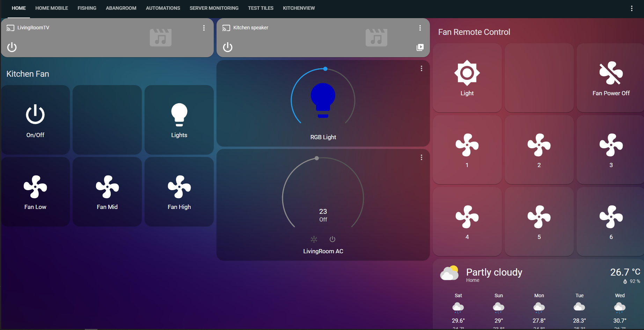
Task: Turn on Kitchen Fan Lights bulb
Action: pyautogui.click(x=179, y=115)
